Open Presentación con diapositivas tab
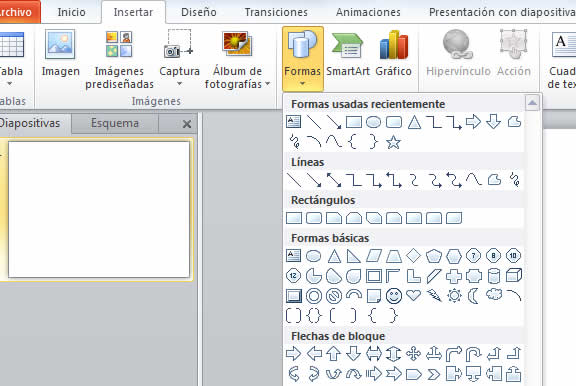Screen dimensions: 576x386 click(x=502, y=12)
